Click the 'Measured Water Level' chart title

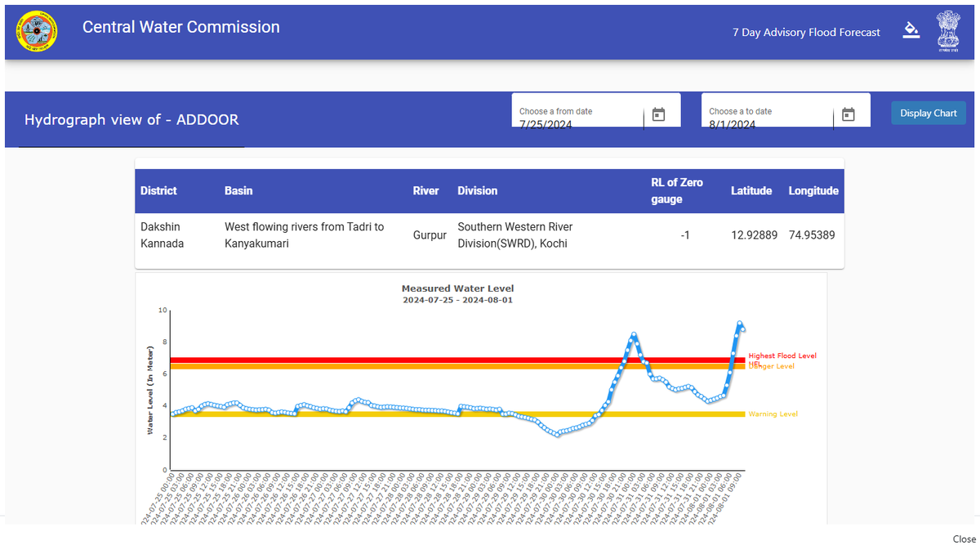point(457,288)
